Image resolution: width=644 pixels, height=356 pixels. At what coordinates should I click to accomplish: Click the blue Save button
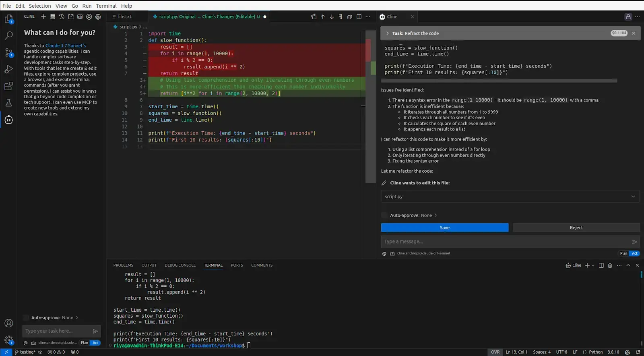444,228
